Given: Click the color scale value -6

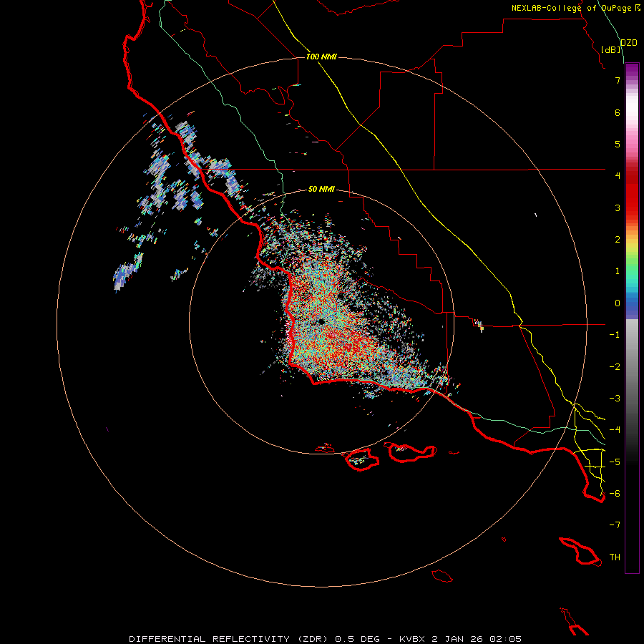Looking at the screenshot, I should pos(615,493).
